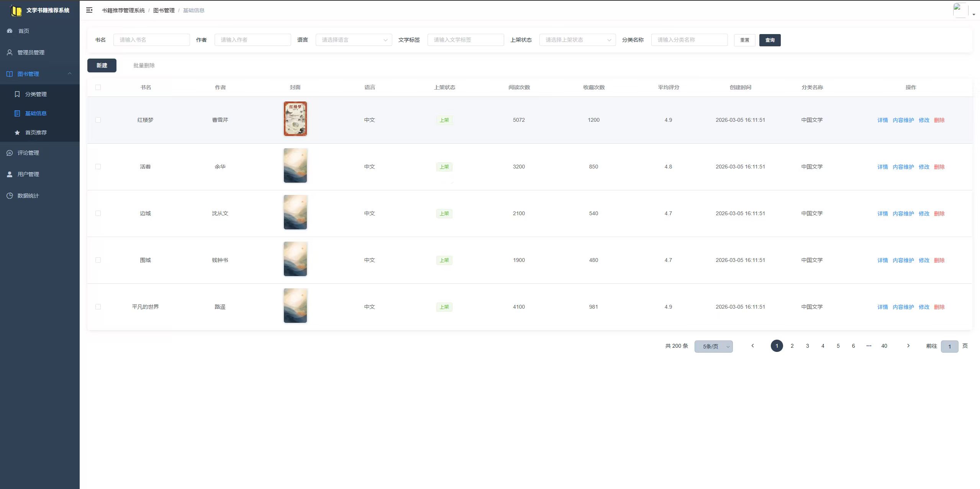
Task: Go to next page arrow in pagination
Action: pos(908,346)
